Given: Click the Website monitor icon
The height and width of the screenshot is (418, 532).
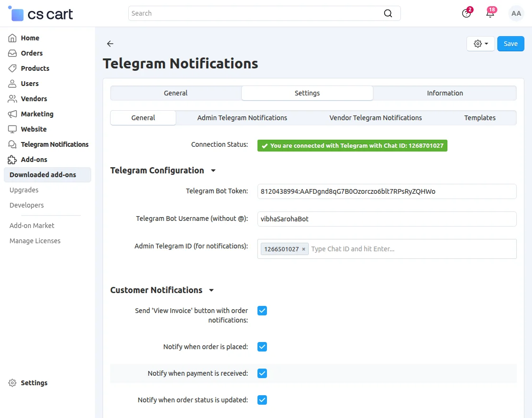Looking at the screenshot, I should [x=12, y=129].
